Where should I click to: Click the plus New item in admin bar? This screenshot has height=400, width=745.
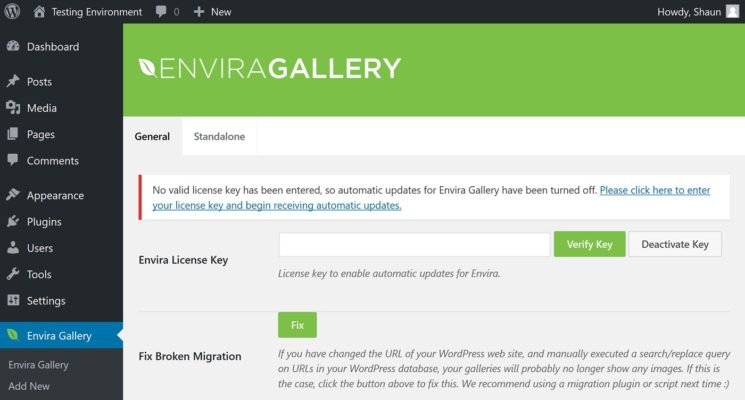(x=212, y=12)
